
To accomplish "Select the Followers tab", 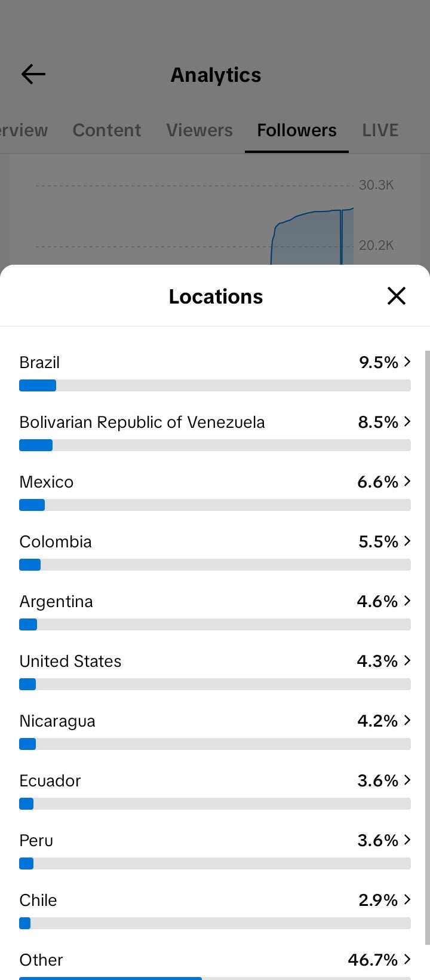I will [x=297, y=130].
